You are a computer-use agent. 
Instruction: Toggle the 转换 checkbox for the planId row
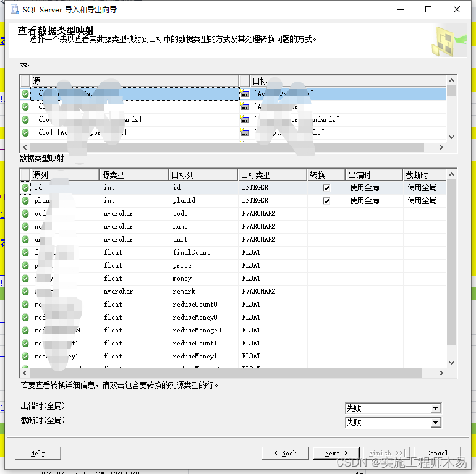pyautogui.click(x=326, y=201)
